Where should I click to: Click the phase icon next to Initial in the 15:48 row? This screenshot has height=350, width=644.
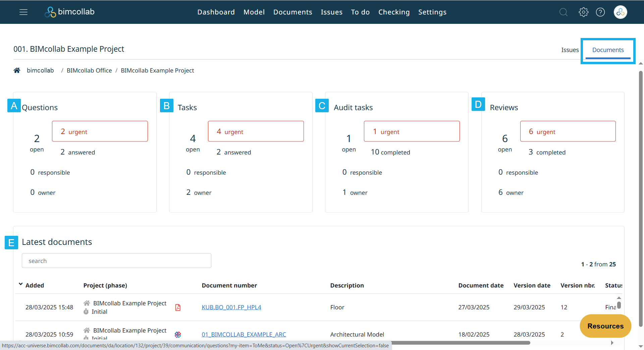tap(86, 311)
